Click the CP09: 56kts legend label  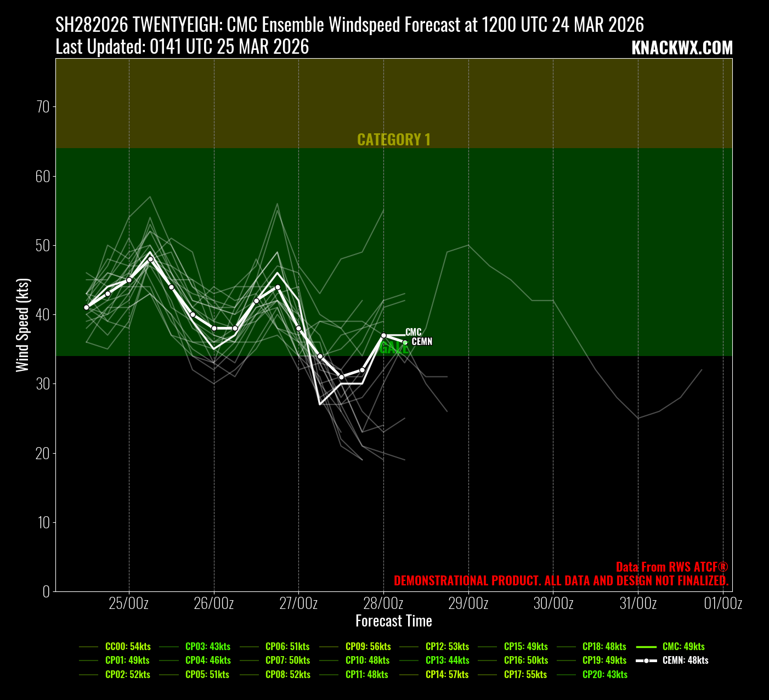click(368, 646)
